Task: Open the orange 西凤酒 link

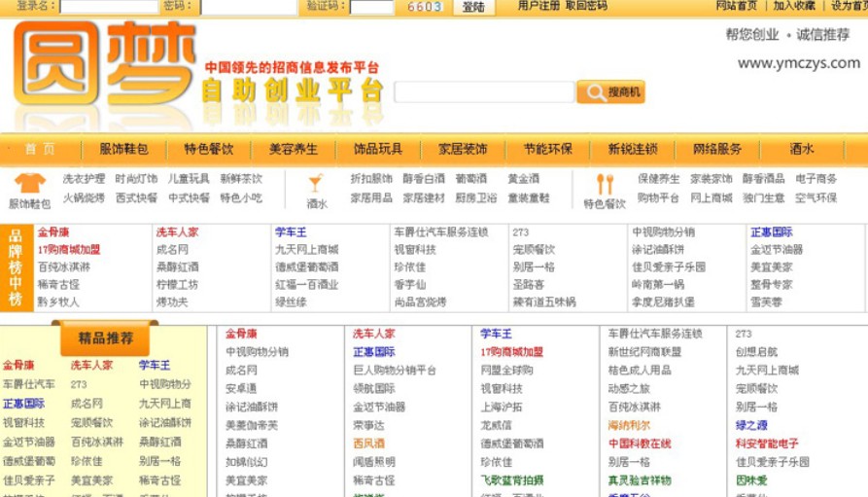Action: [368, 444]
